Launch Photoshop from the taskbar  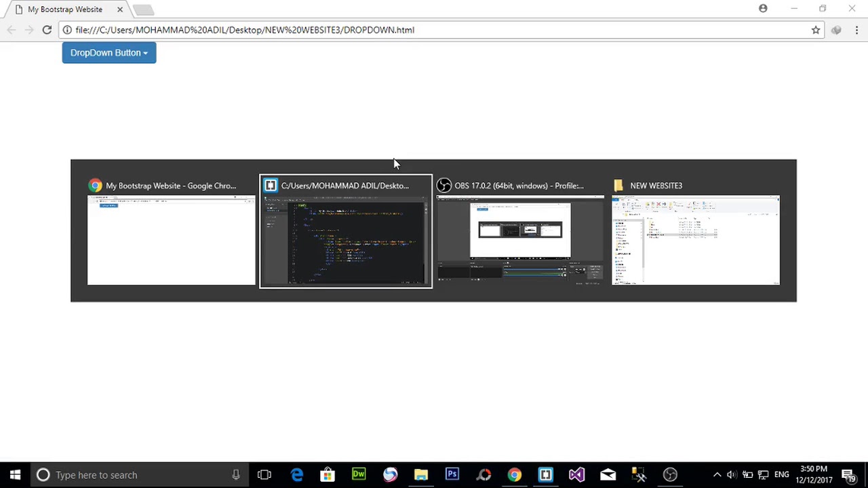[x=452, y=474]
